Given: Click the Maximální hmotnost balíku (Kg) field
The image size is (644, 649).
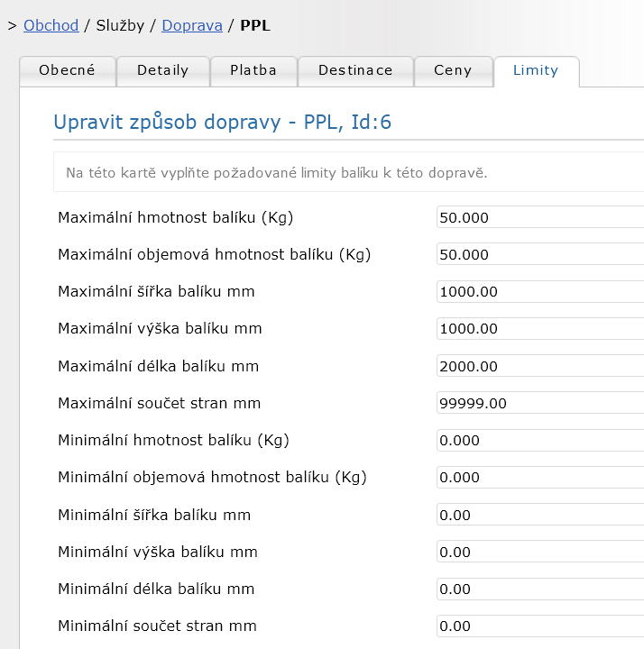Looking at the screenshot, I should [540, 217].
